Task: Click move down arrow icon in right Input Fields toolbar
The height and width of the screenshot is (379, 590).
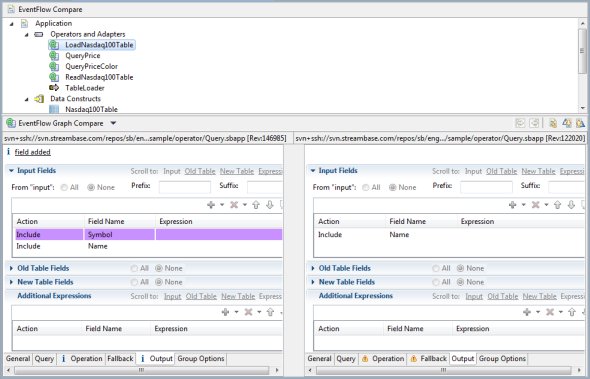Action: tap(571, 204)
